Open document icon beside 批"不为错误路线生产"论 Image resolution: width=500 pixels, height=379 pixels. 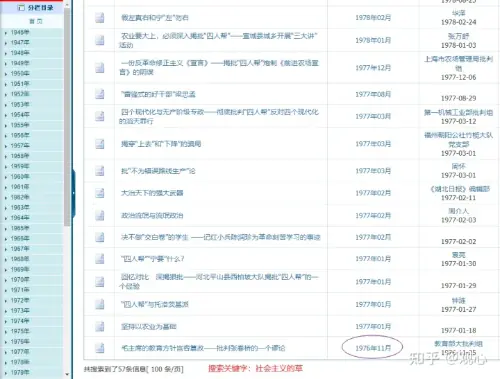click(x=100, y=171)
